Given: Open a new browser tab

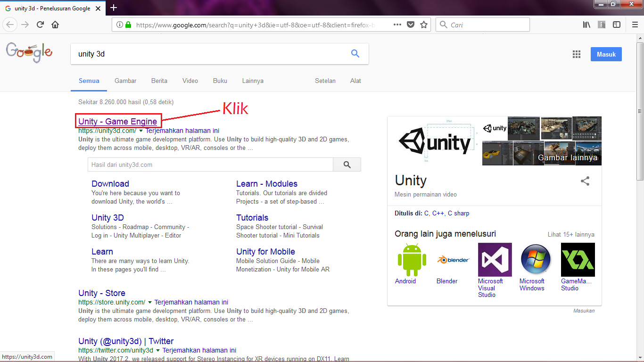Looking at the screenshot, I should (x=113, y=8).
